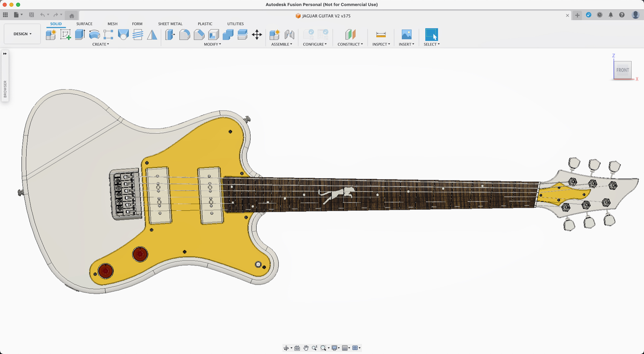Image resolution: width=644 pixels, height=354 pixels.
Task: Expand the Browser panel
Action: pos(5,54)
